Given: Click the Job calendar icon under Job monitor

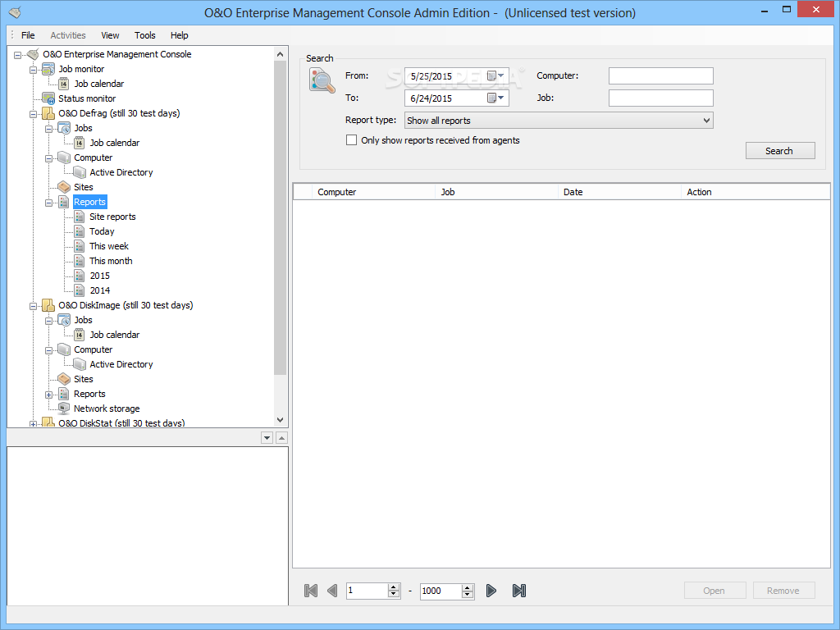Looking at the screenshot, I should (x=64, y=84).
